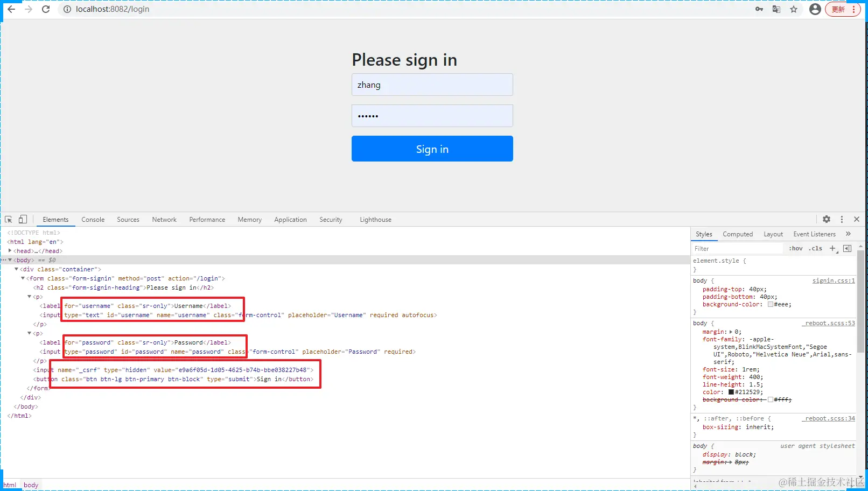Reload the login page
The width and height of the screenshot is (868, 491).
click(46, 9)
